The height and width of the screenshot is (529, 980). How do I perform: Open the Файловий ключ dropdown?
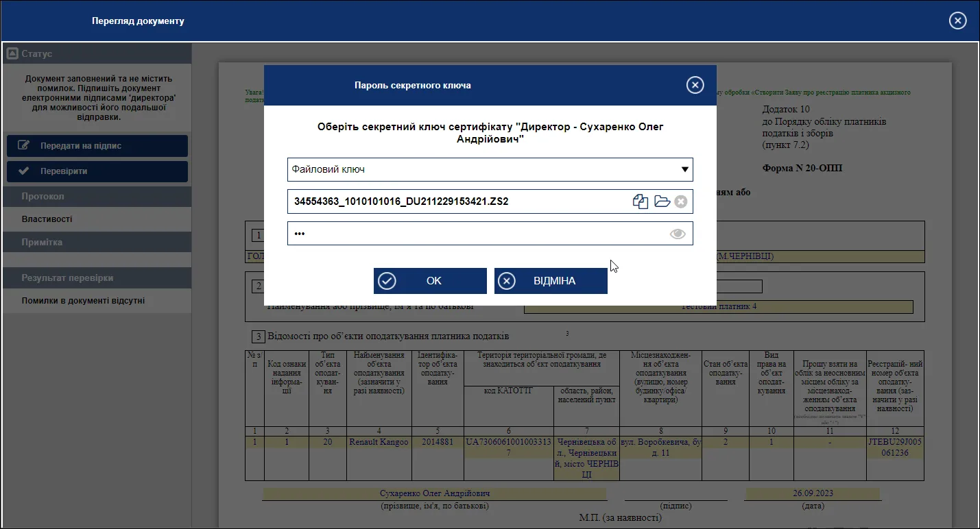pos(490,169)
